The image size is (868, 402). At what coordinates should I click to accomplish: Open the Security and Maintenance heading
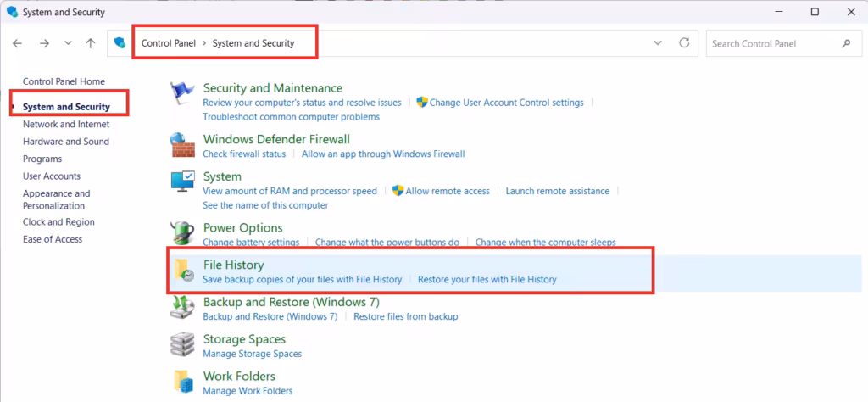click(x=273, y=88)
